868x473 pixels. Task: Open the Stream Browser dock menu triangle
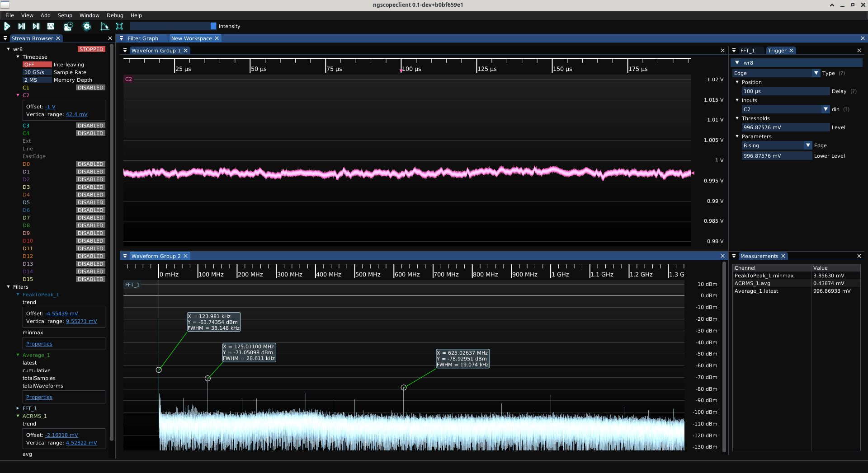pyautogui.click(x=5, y=38)
